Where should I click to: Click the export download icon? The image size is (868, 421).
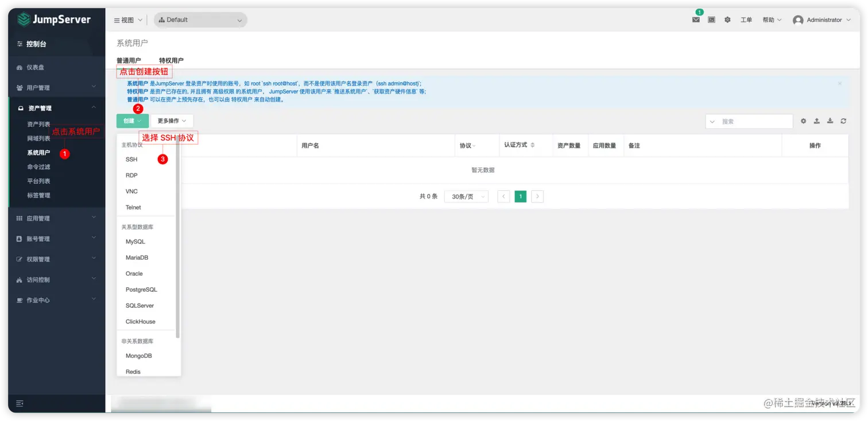pyautogui.click(x=830, y=121)
